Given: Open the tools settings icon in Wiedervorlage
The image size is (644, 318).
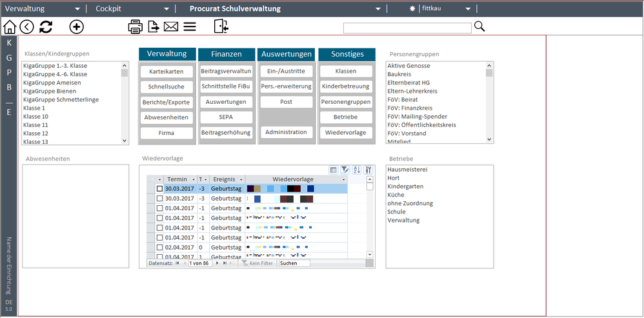Looking at the screenshot, I should 368,170.
